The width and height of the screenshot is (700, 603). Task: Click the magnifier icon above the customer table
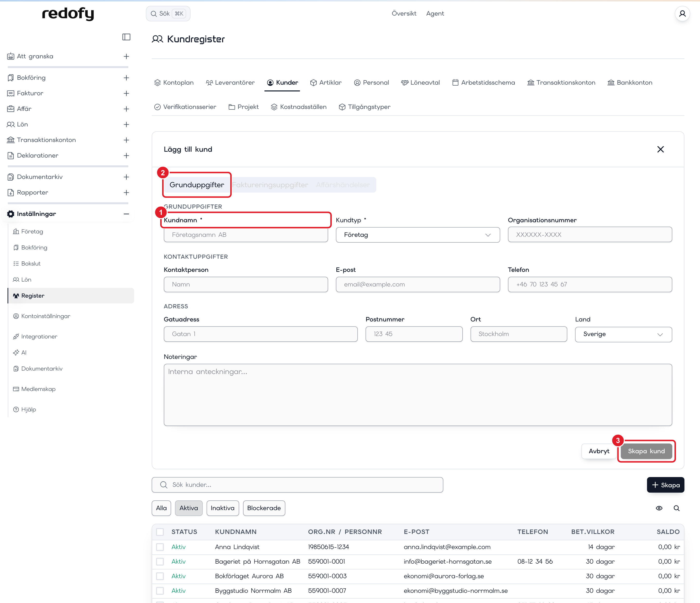point(676,508)
